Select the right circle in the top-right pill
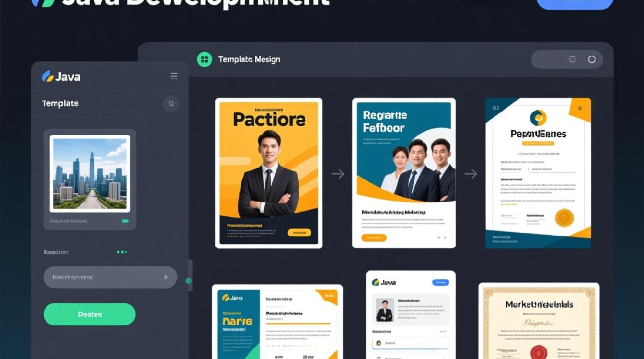 click(592, 59)
